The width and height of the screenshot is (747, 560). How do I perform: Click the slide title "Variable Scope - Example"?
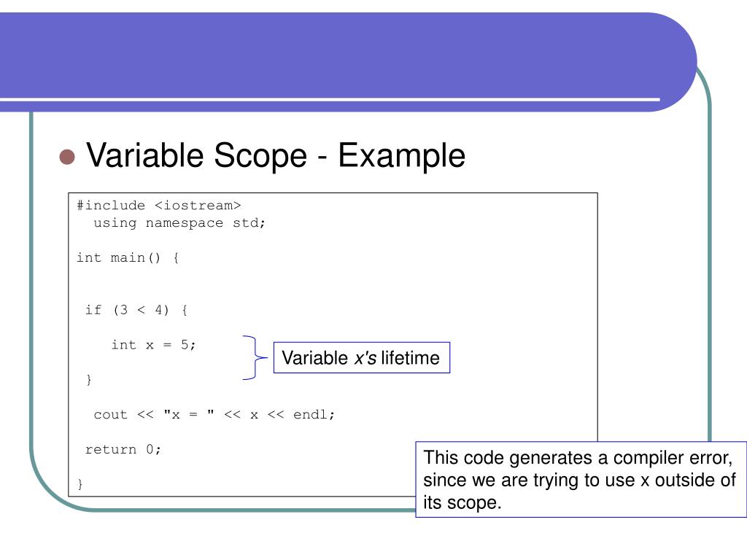[x=276, y=155]
